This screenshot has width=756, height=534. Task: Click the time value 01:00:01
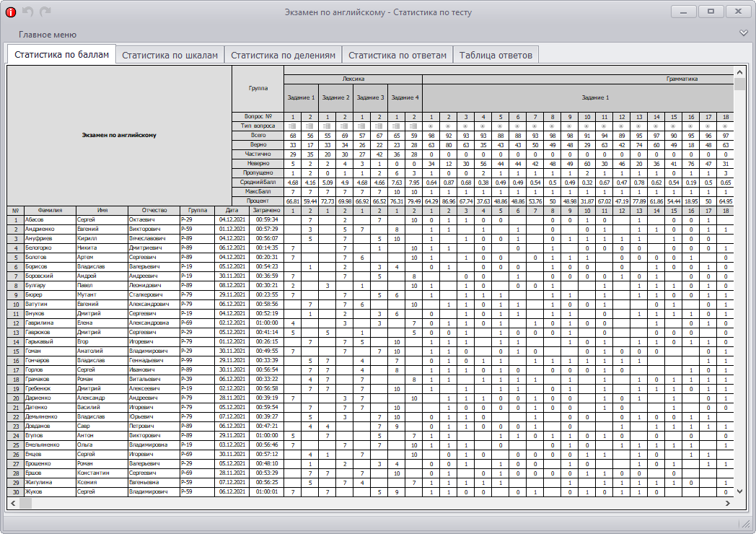pyautogui.click(x=267, y=491)
